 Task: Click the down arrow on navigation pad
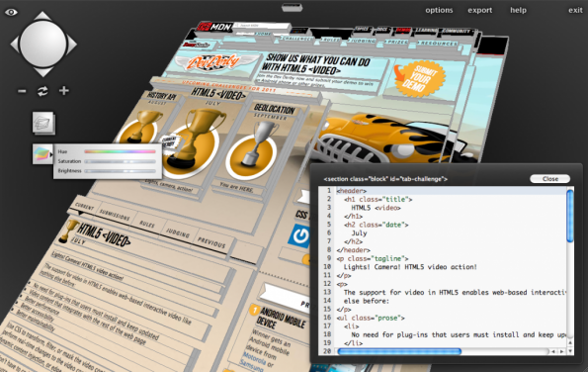tap(42, 72)
